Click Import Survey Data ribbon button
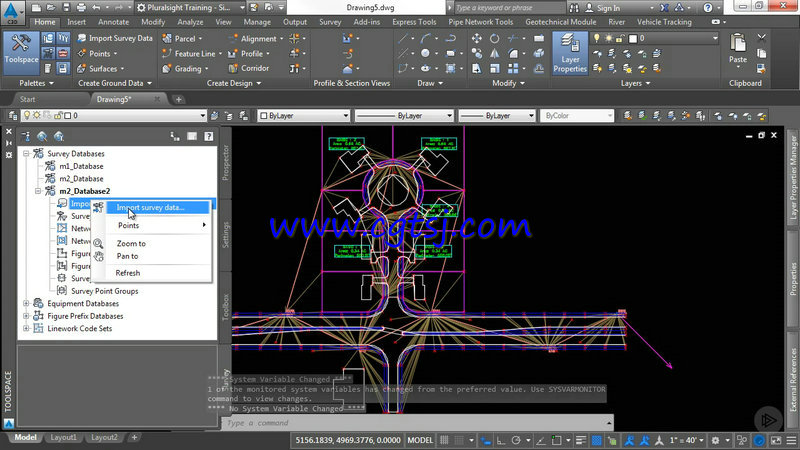The image size is (800, 450). [x=115, y=38]
